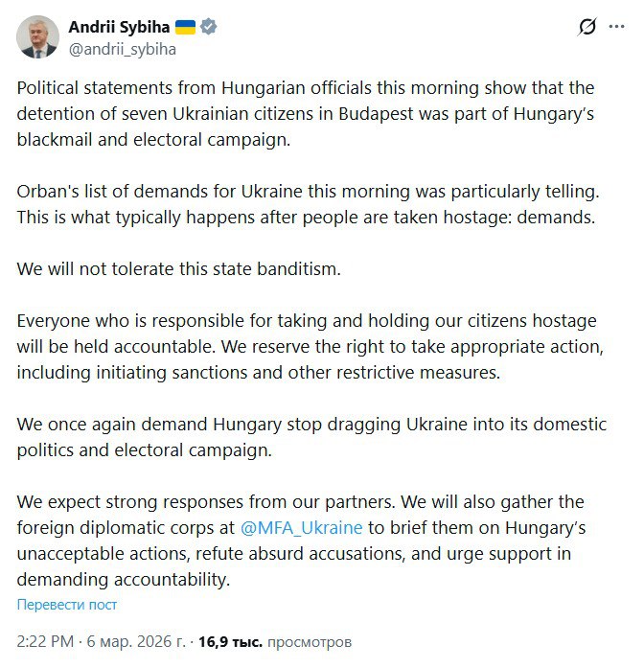This screenshot has height=668, width=644.
Task: Click the 2:22 PM post timestamp
Action: [49, 641]
